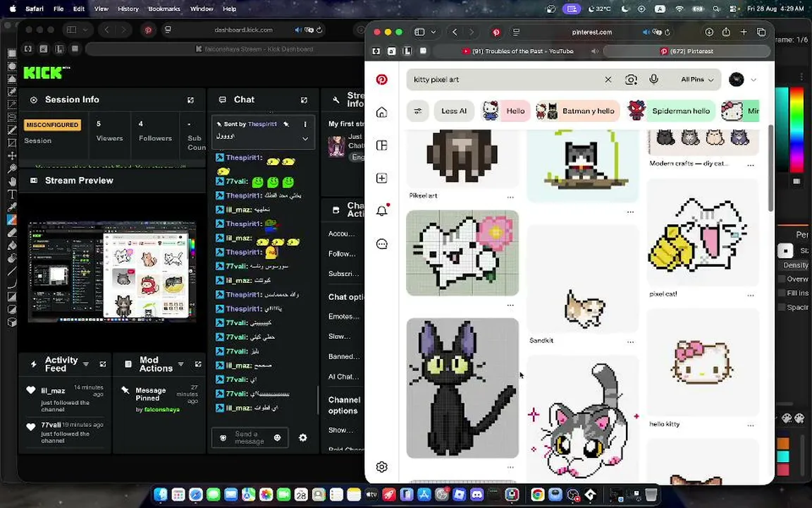This screenshot has height=508, width=812.
Task: Open Pinterest notifications bell
Action: (381, 210)
